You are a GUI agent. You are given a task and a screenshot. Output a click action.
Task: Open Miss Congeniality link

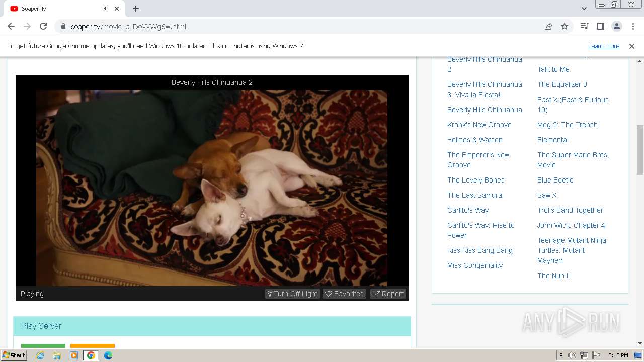pos(475,265)
